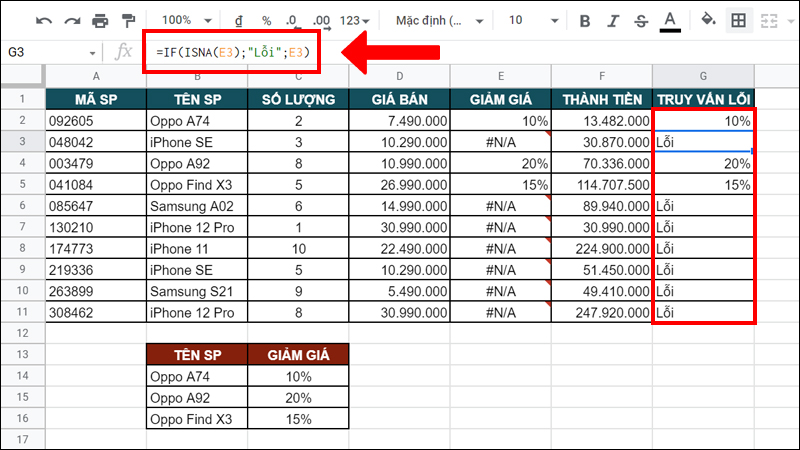
Task: Select total cell 247.920.000
Action: pyautogui.click(x=602, y=312)
